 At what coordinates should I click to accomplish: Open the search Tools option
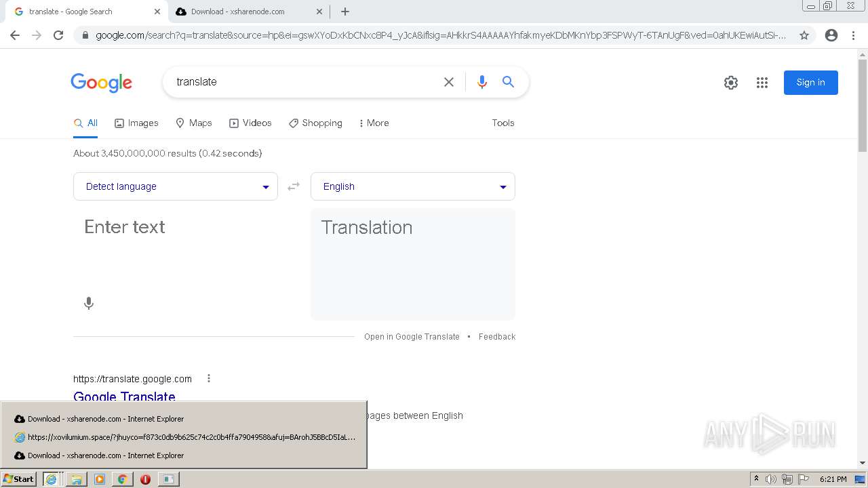[x=503, y=123]
